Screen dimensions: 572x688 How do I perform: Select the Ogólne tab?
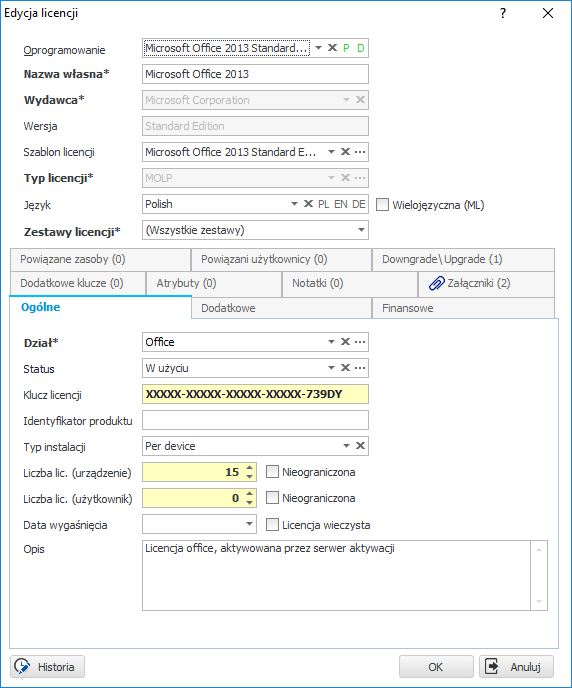pos(100,307)
